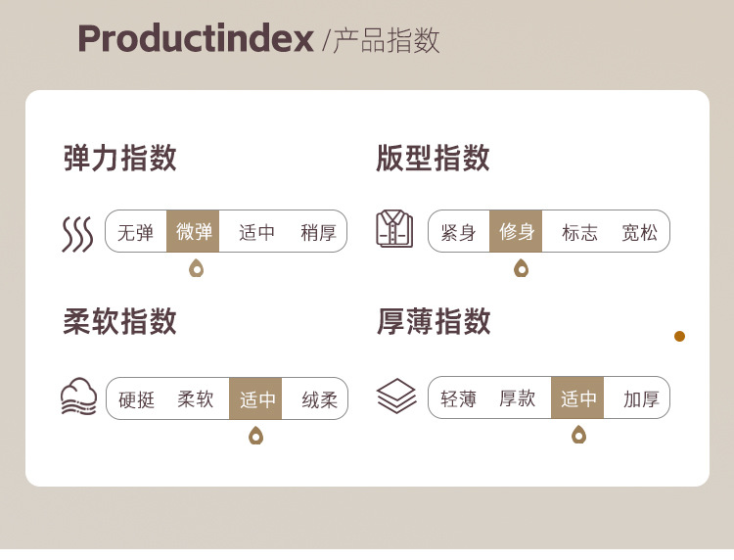734x560 pixels.
Task: Click the cloud softness icon
Action: [x=78, y=397]
